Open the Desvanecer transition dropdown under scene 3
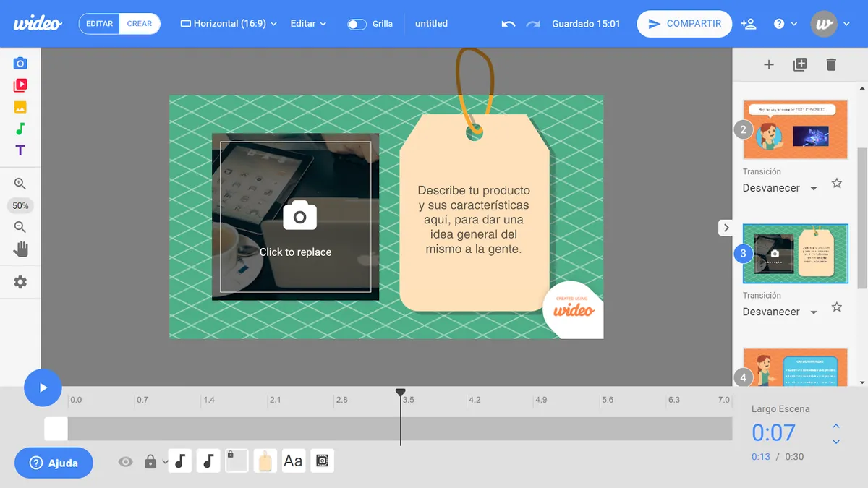Image resolution: width=868 pixels, height=488 pixels. (780, 312)
